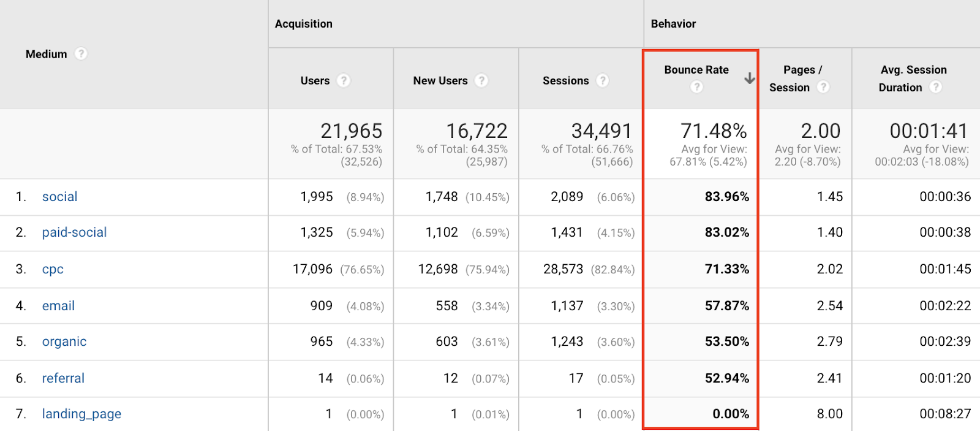Open the cpc medium details
The image size is (980, 431).
pyautogui.click(x=52, y=269)
